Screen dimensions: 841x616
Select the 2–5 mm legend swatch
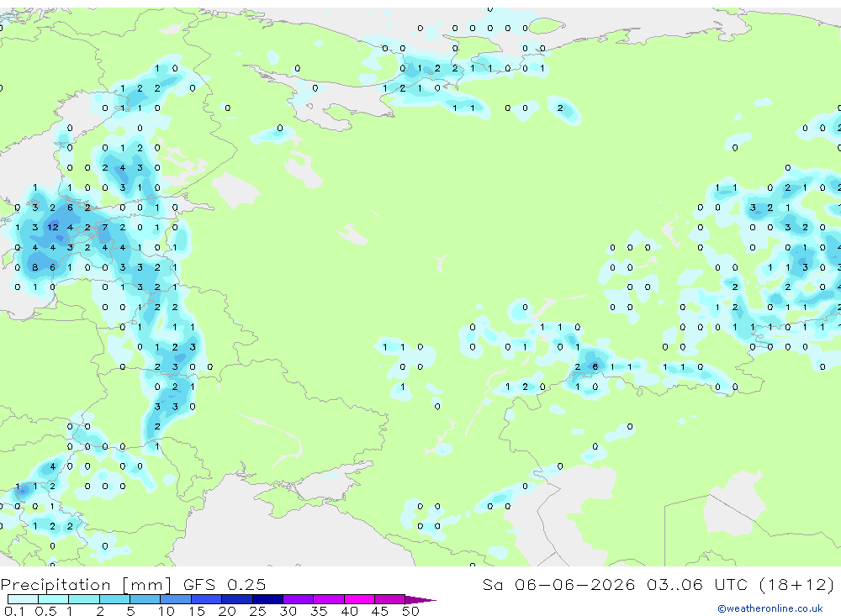tap(114, 599)
